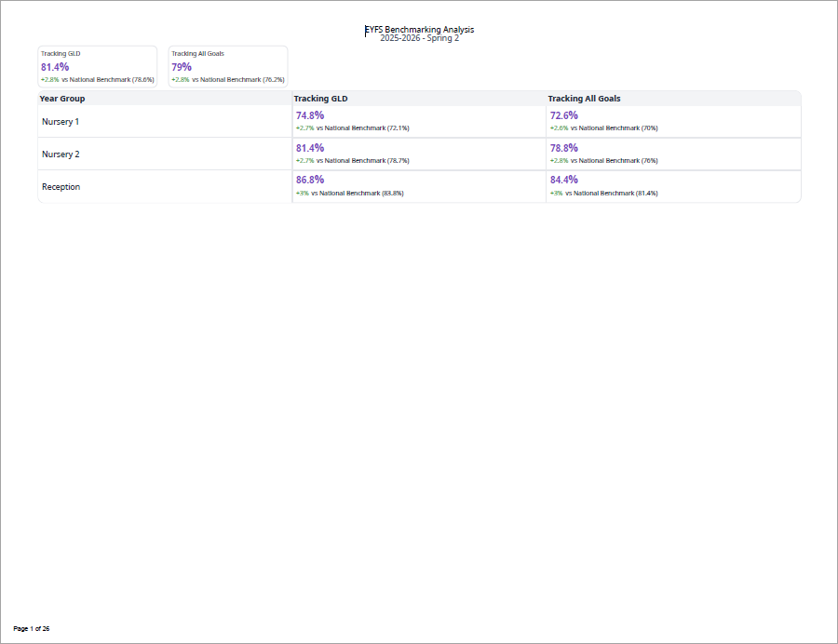Click the 86.8% value for Reception
838x644 pixels.
pos(309,180)
